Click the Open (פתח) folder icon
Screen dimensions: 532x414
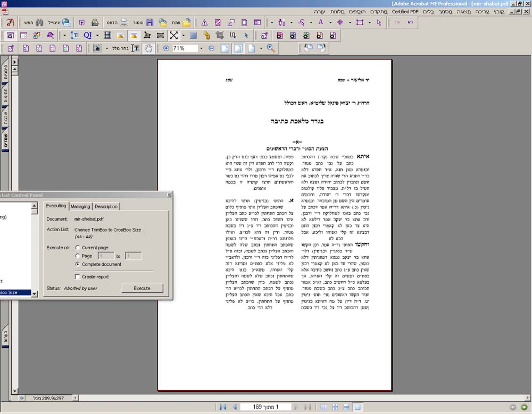click(187, 23)
